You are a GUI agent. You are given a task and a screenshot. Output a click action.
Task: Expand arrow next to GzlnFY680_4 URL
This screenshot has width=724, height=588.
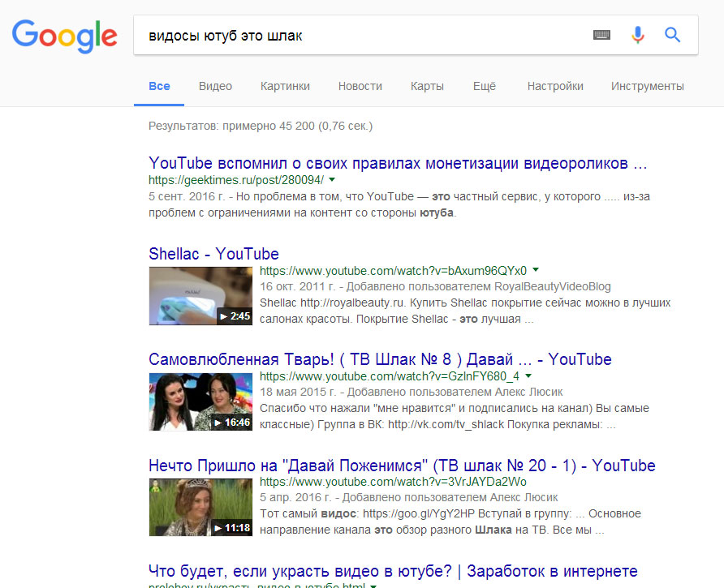click(x=528, y=376)
